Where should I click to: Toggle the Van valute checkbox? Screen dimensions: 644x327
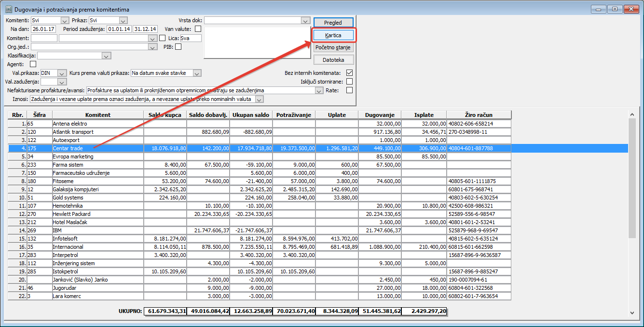point(198,29)
